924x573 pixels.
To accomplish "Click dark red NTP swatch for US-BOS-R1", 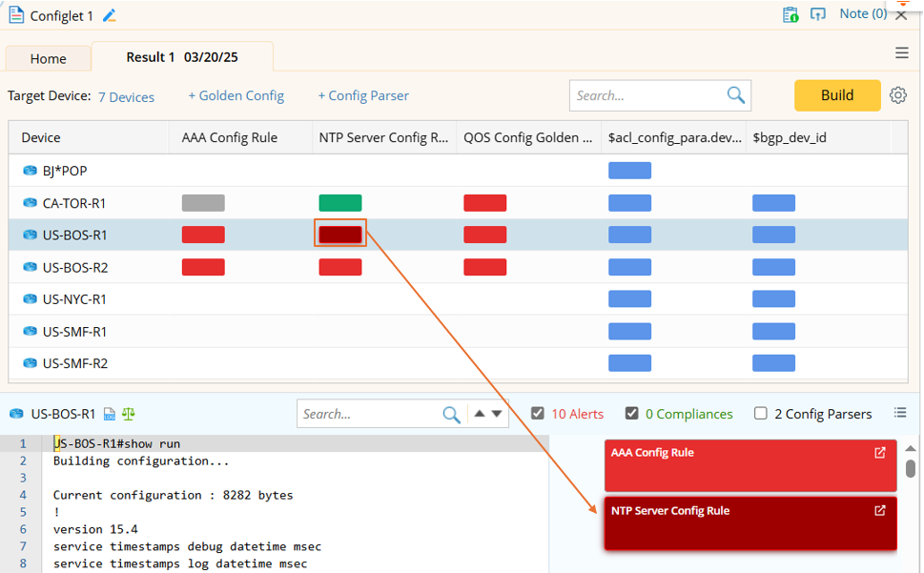I will pyautogui.click(x=340, y=235).
